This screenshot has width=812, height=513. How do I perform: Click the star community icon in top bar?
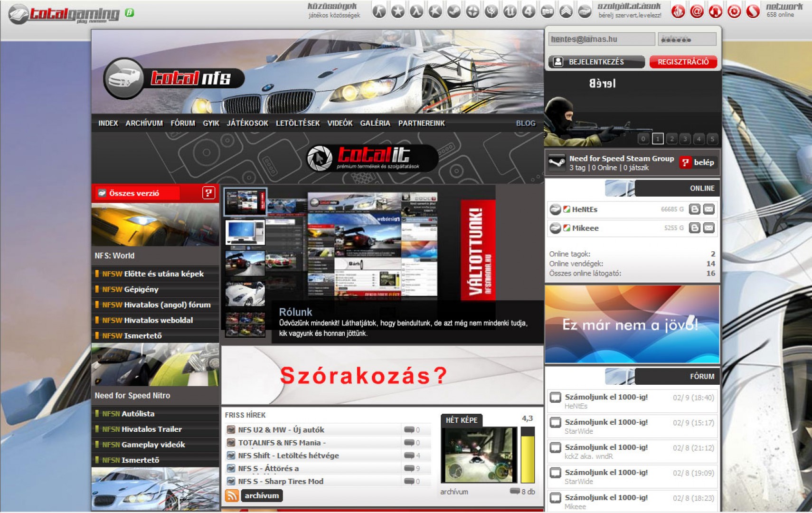[398, 11]
